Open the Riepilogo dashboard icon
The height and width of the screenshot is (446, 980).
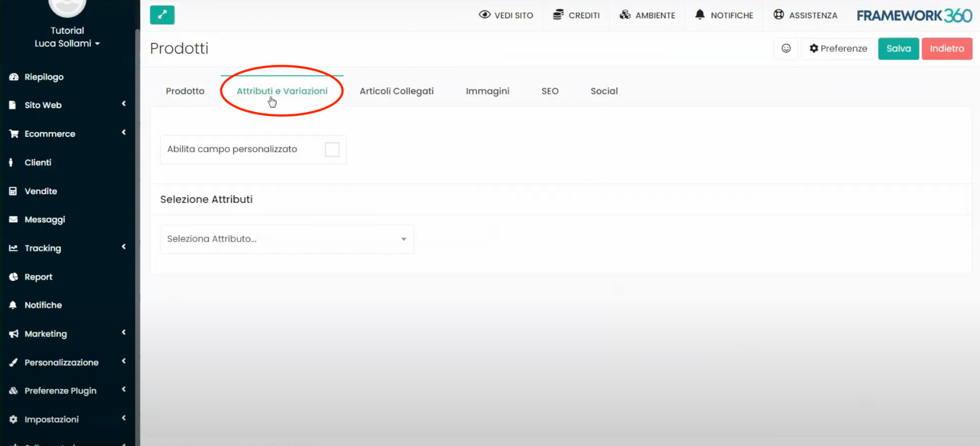click(x=14, y=77)
